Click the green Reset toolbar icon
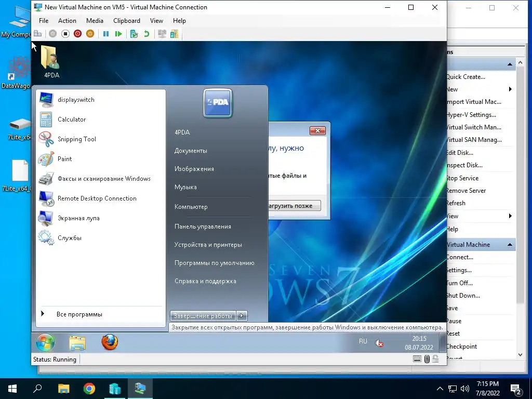 (x=118, y=34)
